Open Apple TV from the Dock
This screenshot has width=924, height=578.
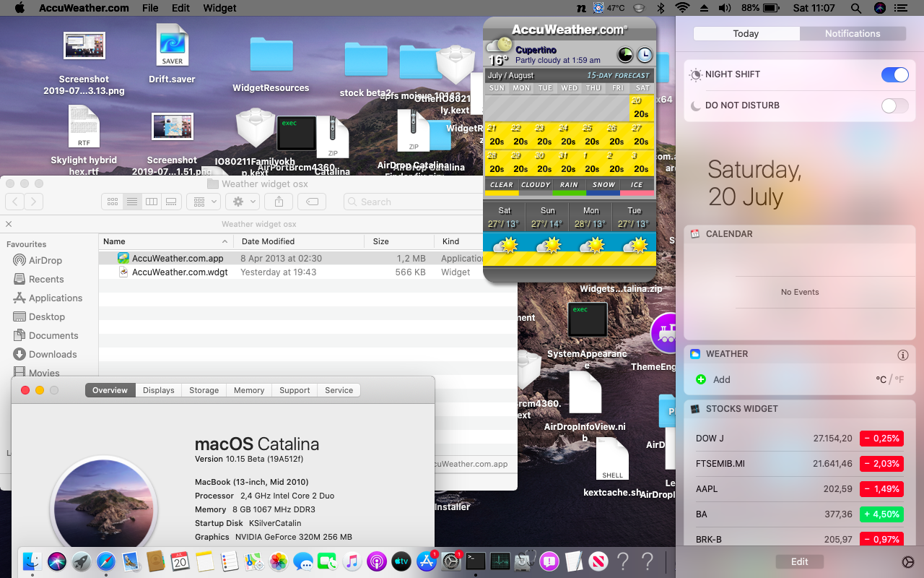tap(401, 561)
